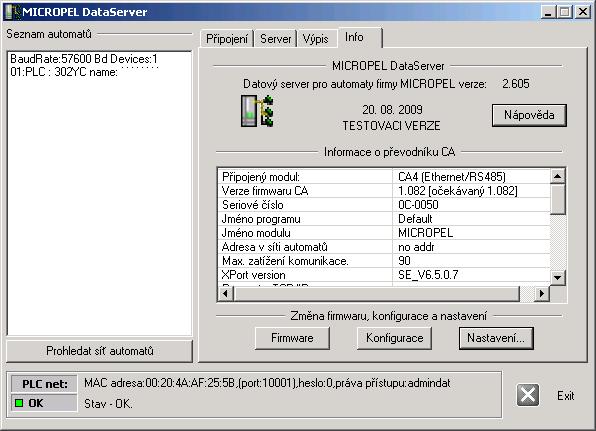This screenshot has width=596, height=431.
Task: Click the info table scroll up arrow
Action: click(x=558, y=176)
